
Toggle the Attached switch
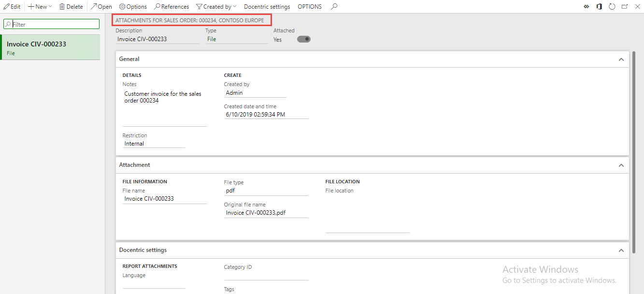(303, 39)
